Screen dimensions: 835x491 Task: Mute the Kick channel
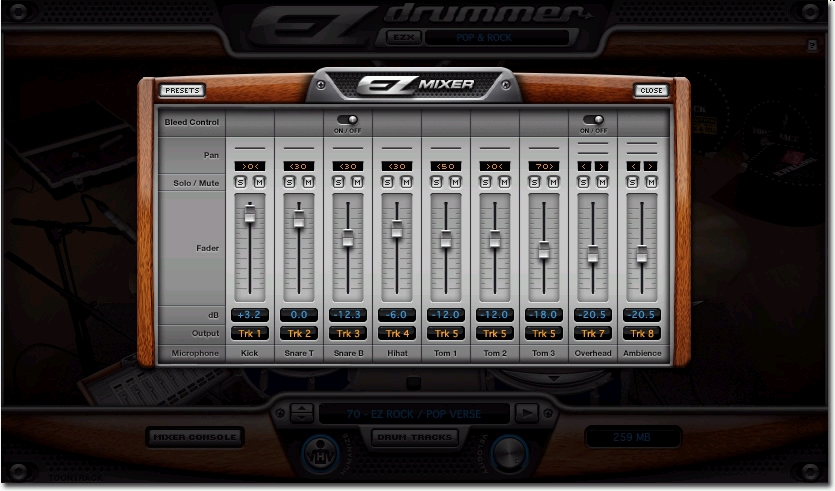point(259,183)
